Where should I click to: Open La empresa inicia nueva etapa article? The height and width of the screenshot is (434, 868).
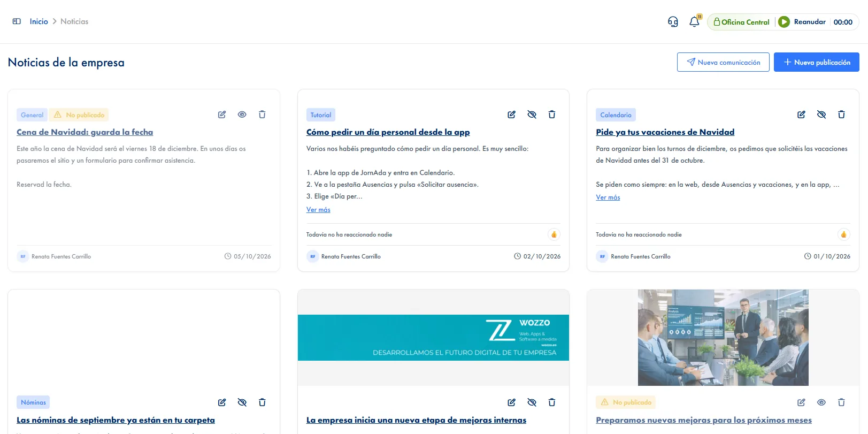pyautogui.click(x=416, y=420)
